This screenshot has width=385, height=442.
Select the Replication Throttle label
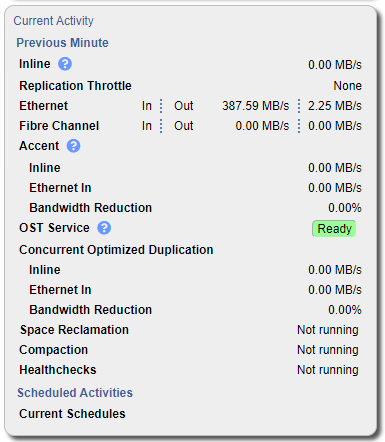[x=75, y=86]
